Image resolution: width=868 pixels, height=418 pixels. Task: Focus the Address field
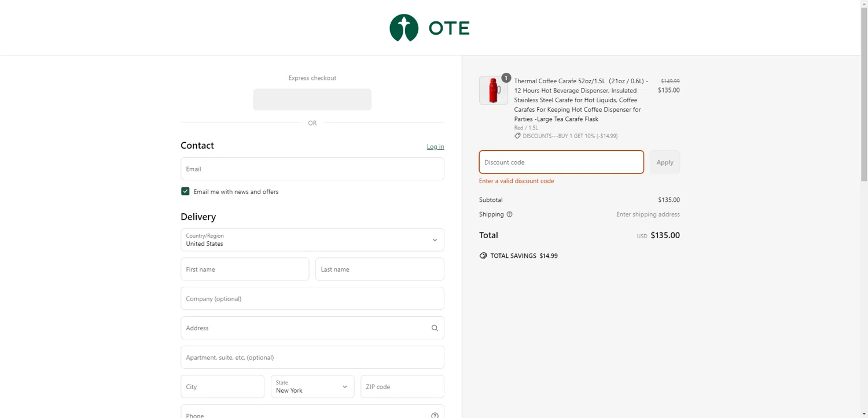[x=312, y=328]
